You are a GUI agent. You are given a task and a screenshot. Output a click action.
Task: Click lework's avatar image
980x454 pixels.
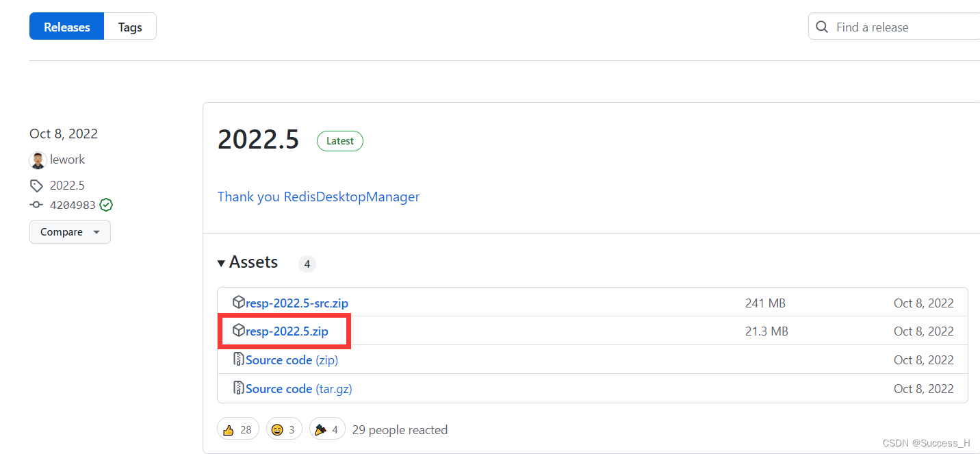38,160
